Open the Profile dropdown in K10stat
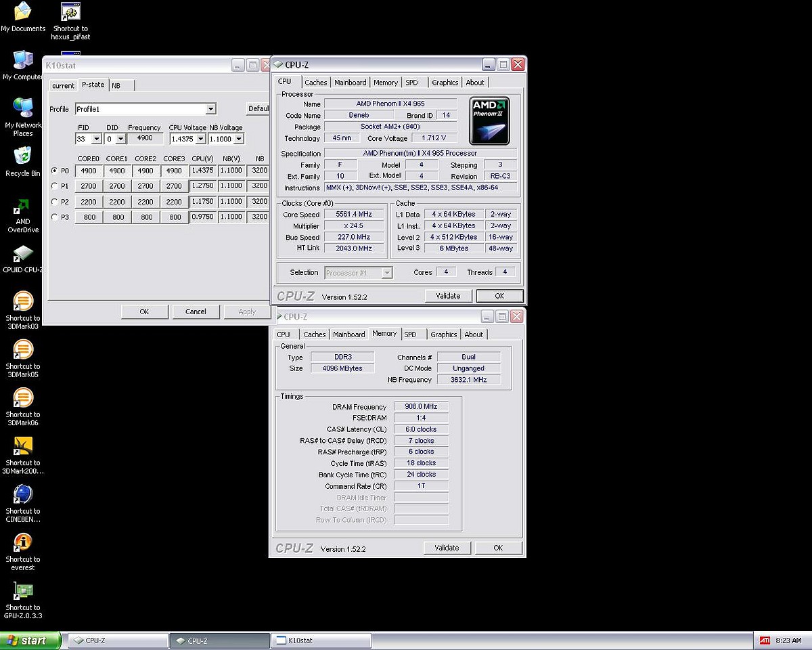812x650 pixels. pyautogui.click(x=211, y=109)
